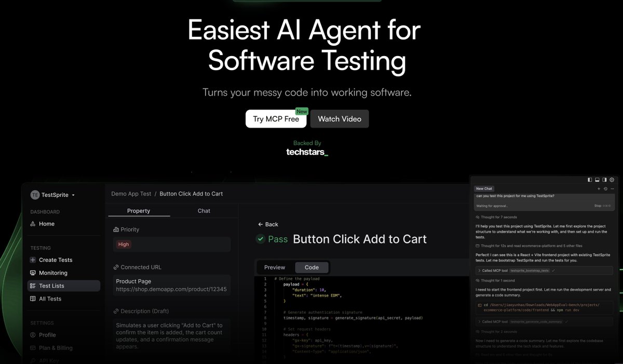The height and width of the screenshot is (364, 623).
Task: Open the TestSprite workspace dropdown arrow
Action: [73, 195]
